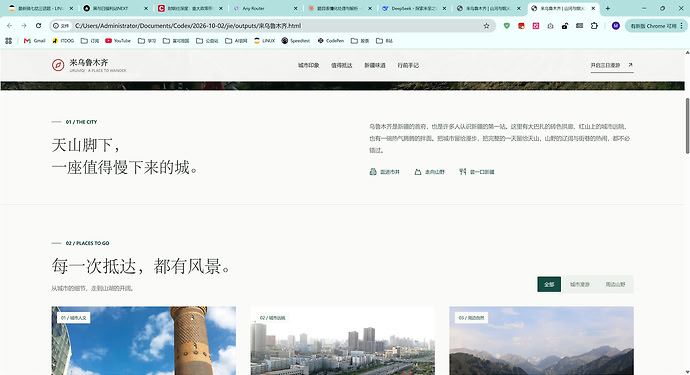Click the red extension icon in toolbar

(521, 26)
